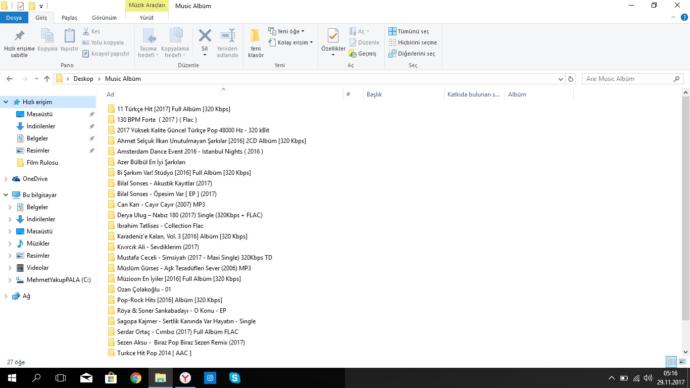Screen dimensions: 690x388
Task: Click the vertical scrollbar of file list
Action: tap(685, 208)
